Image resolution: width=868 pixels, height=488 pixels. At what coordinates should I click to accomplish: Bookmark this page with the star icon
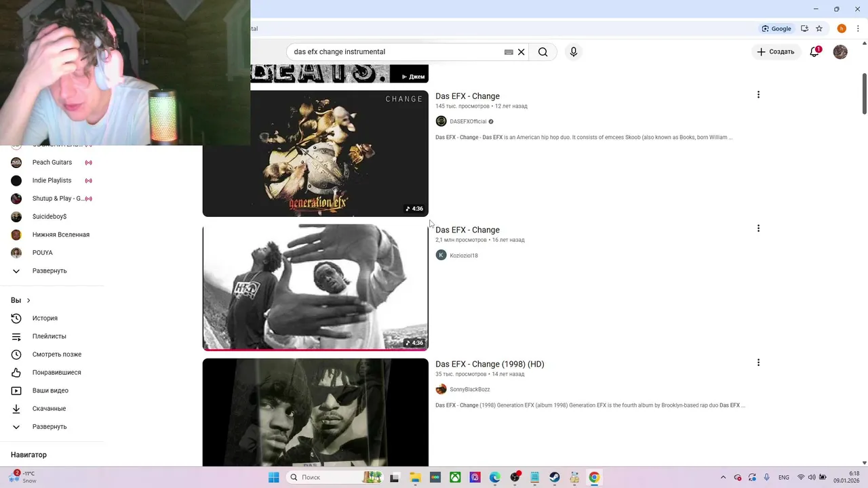pos(819,28)
